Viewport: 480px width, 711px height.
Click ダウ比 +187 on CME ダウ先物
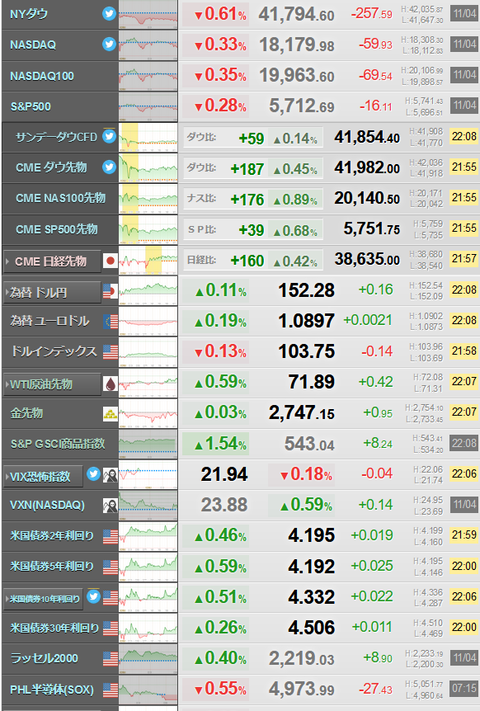point(247,169)
